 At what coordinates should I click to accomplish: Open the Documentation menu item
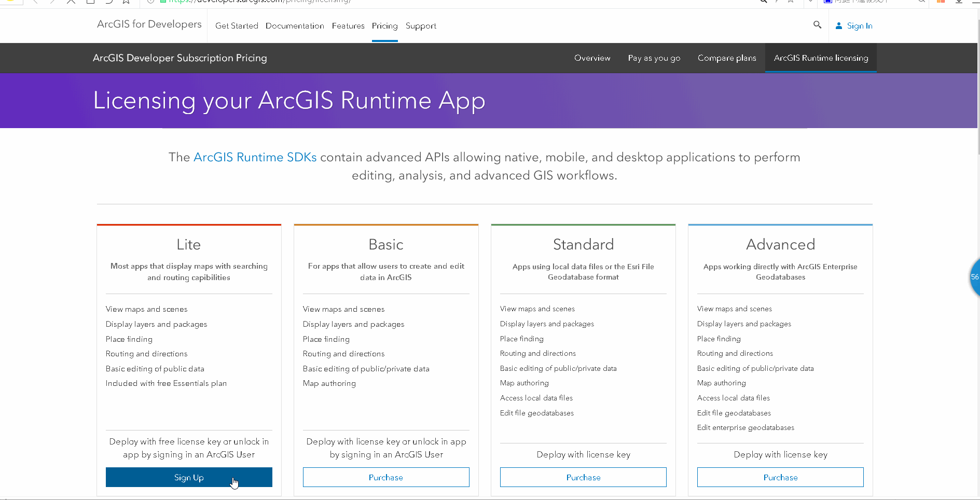[295, 26]
